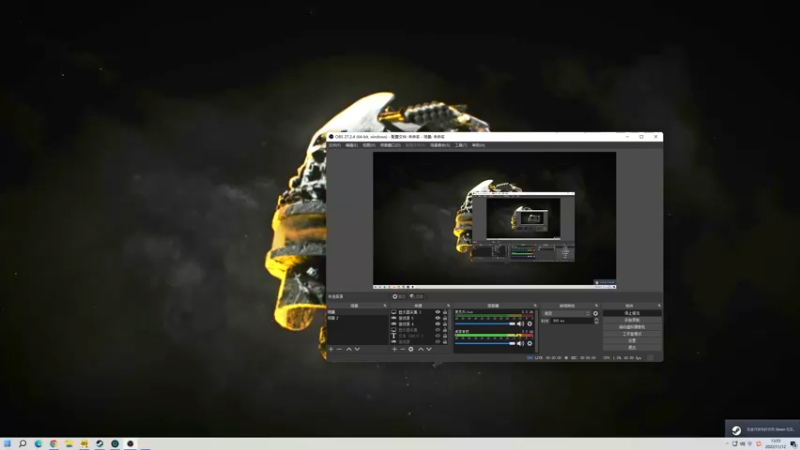Remove the selected scene with the minus icon
The width and height of the screenshot is (800, 450).
click(x=339, y=349)
